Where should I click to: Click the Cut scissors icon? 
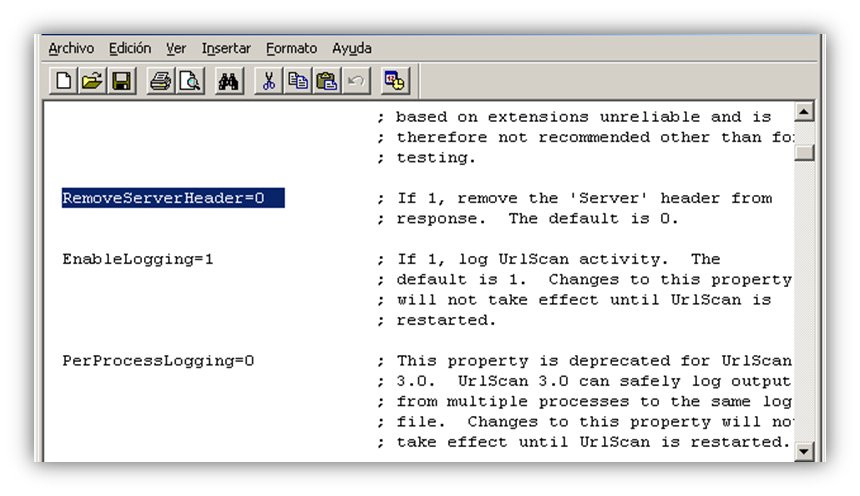[269, 81]
